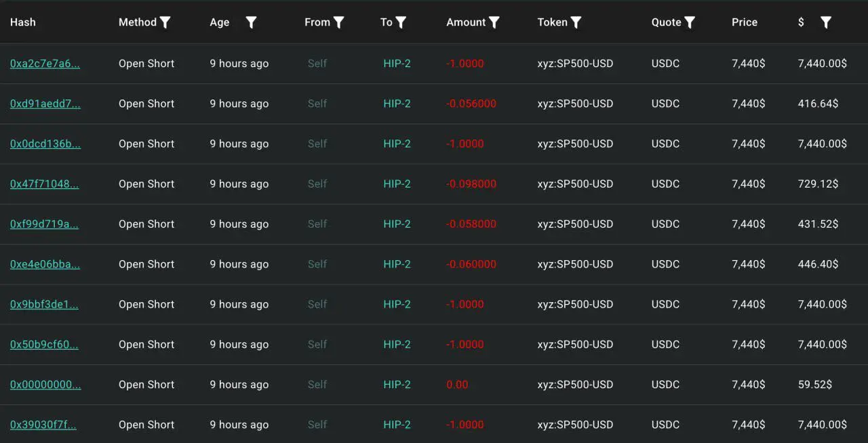Open transaction hash 0x47f71048...
The image size is (868, 443).
pos(44,184)
